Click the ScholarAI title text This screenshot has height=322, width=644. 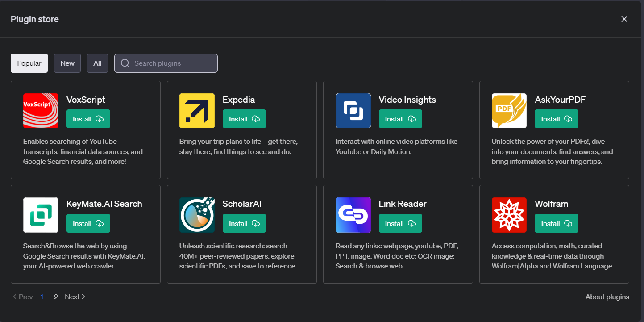242,204
